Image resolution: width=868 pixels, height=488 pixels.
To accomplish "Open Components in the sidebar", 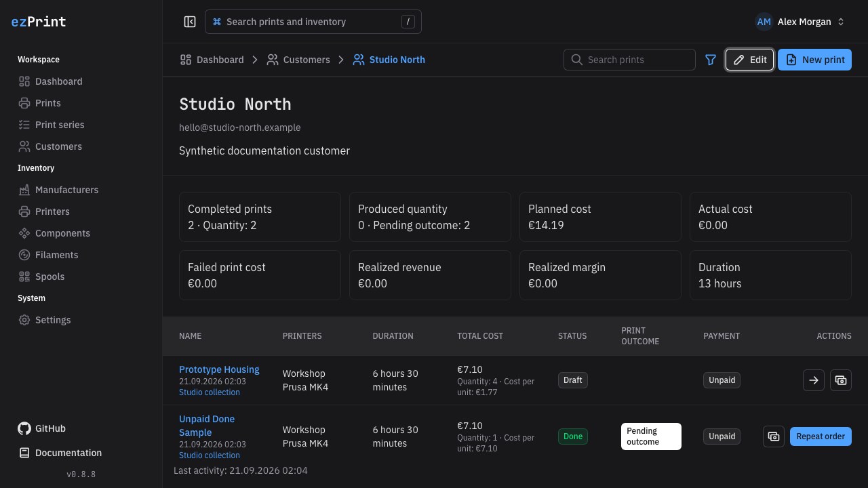I will pos(54,233).
